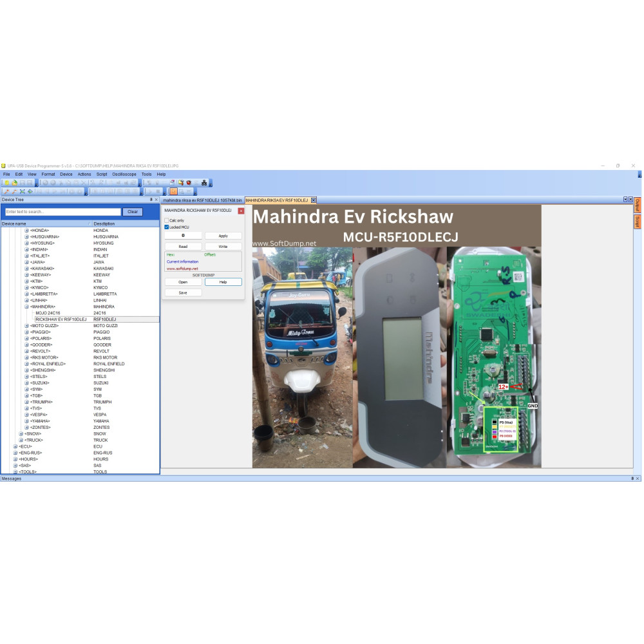The width and height of the screenshot is (644, 644).
Task: Open the Actions menu
Action: click(x=84, y=174)
